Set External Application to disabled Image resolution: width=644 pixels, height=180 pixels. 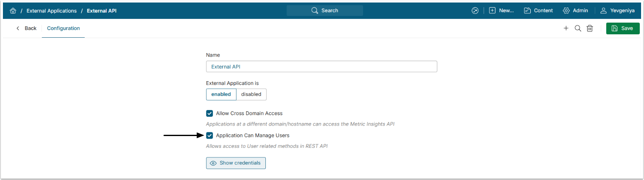(x=251, y=95)
